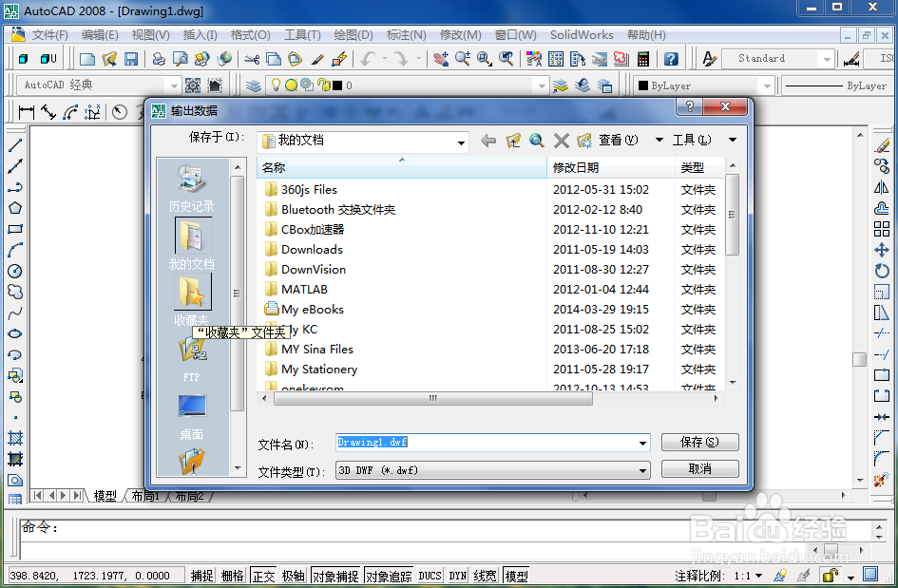Select the Hatch draw tool
Image resolution: width=898 pixels, height=588 pixels.
[15, 439]
